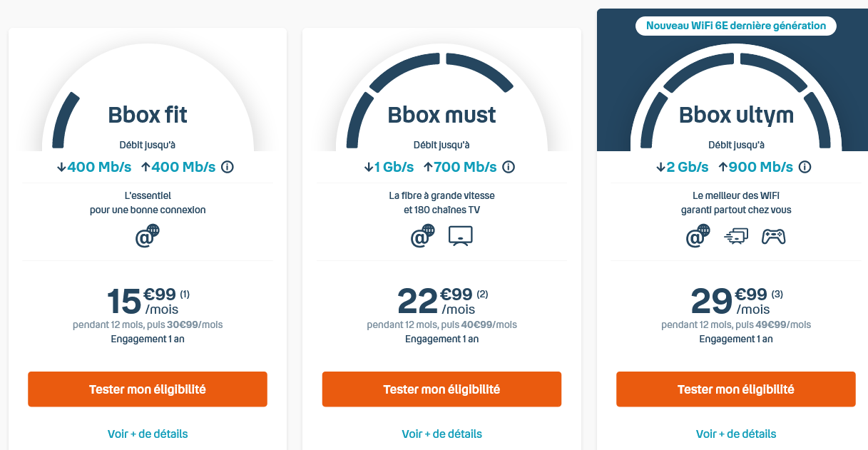
Task: Click the Bbox fit plan title
Action: (x=148, y=115)
